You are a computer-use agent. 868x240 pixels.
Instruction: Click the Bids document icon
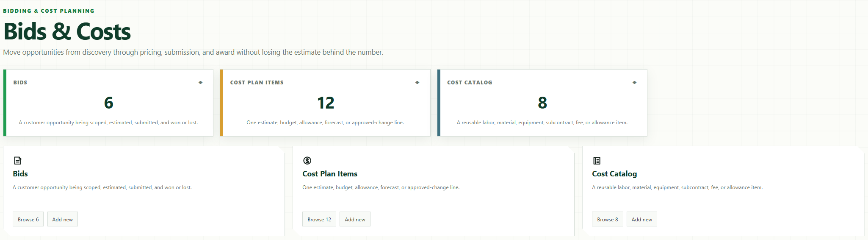pos(17,160)
